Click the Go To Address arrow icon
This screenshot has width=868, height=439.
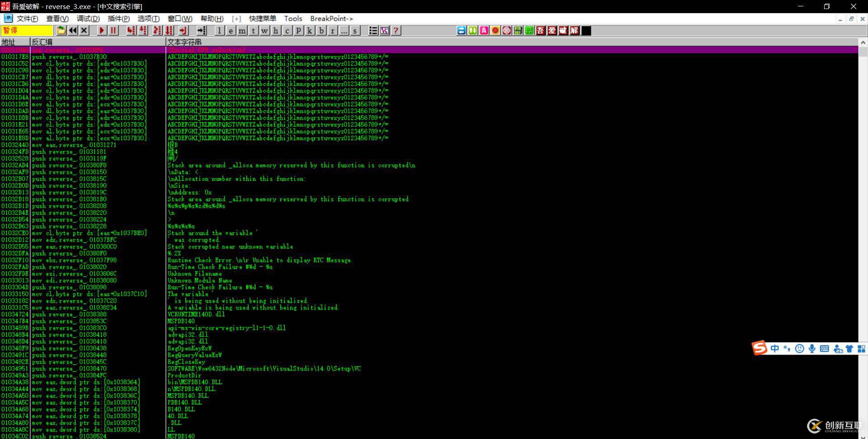(x=202, y=30)
